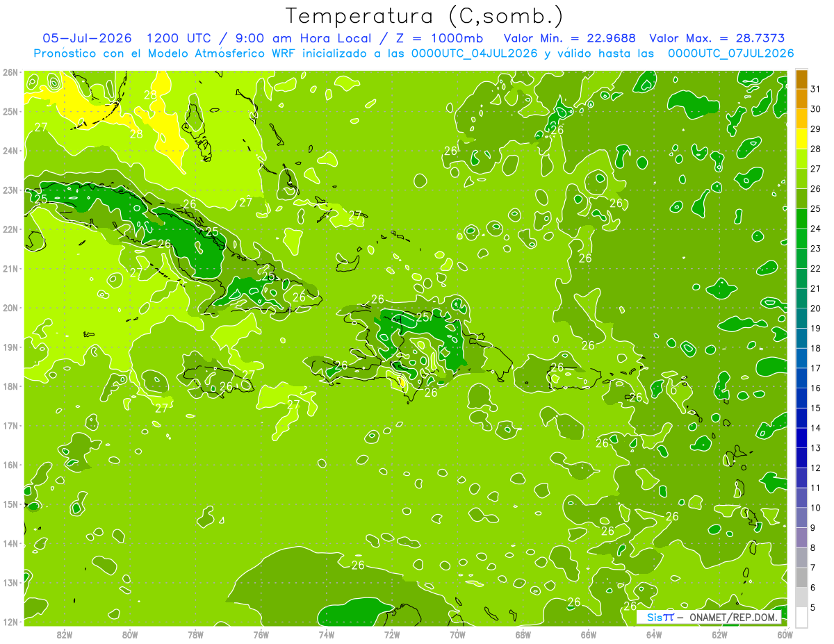Click the "SisPI - ONAMET/REP.DOM." credit label
The width and height of the screenshot is (834, 644).
[709, 617]
